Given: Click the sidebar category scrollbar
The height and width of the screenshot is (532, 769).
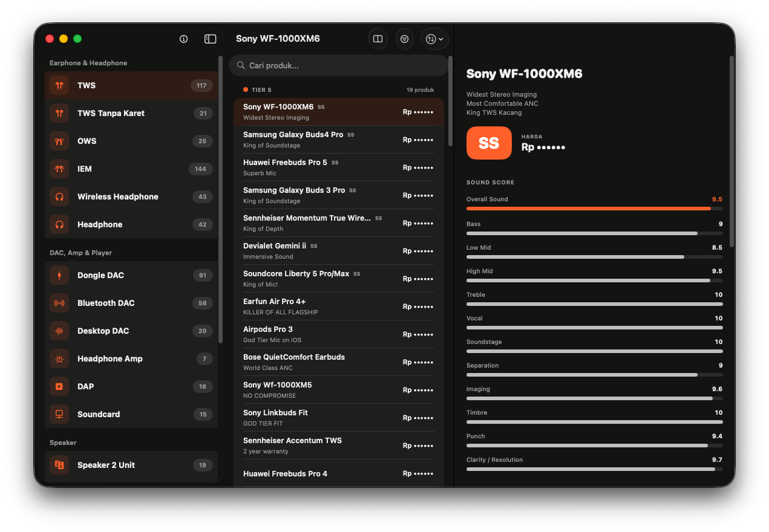Looking at the screenshot, I should [x=220, y=199].
